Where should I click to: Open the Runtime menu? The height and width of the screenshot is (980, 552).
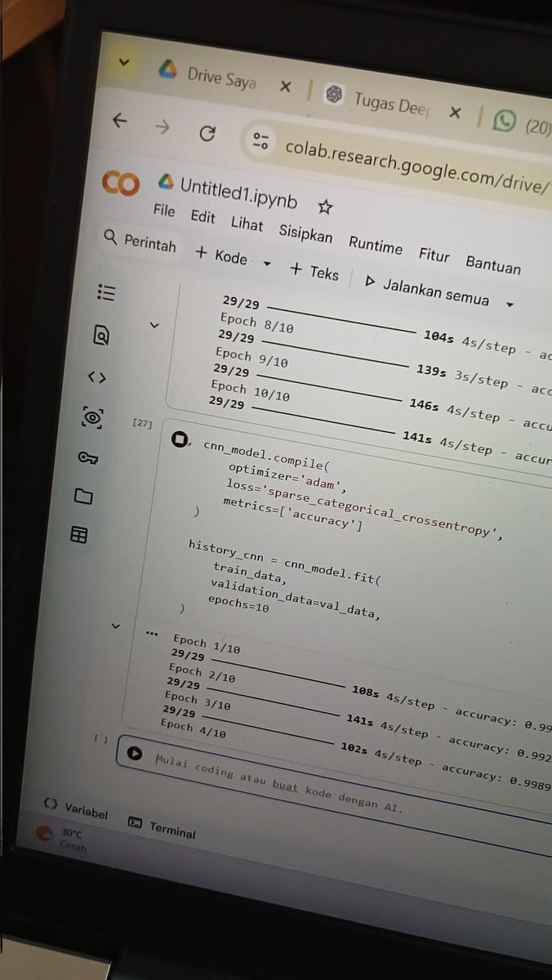tap(376, 244)
